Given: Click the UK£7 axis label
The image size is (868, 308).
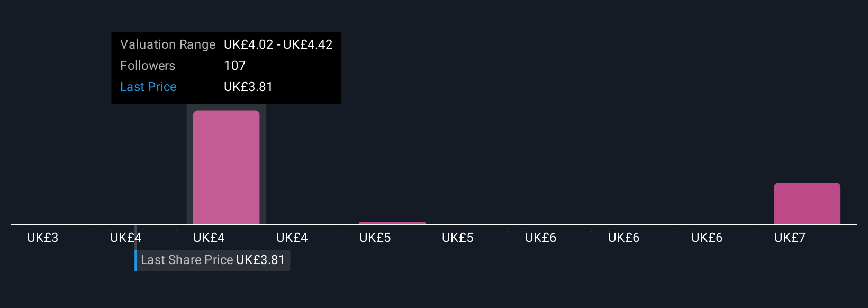Looking at the screenshot, I should 790,238.
